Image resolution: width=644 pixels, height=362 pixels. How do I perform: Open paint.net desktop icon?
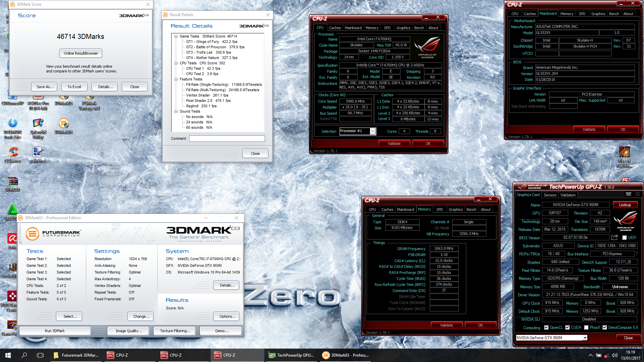point(38,155)
